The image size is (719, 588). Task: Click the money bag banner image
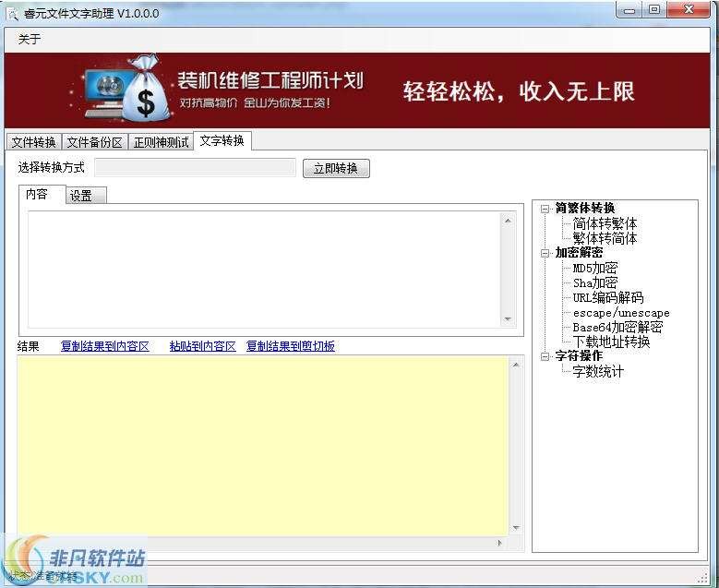[146, 90]
